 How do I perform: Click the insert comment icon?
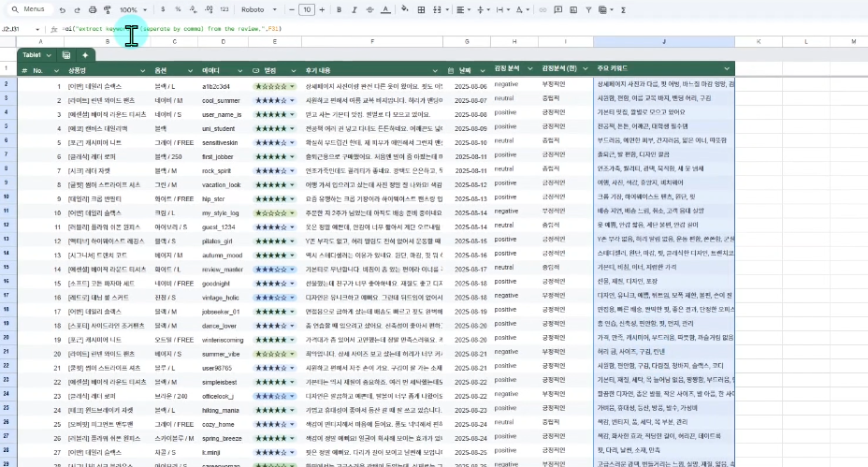[558, 10]
